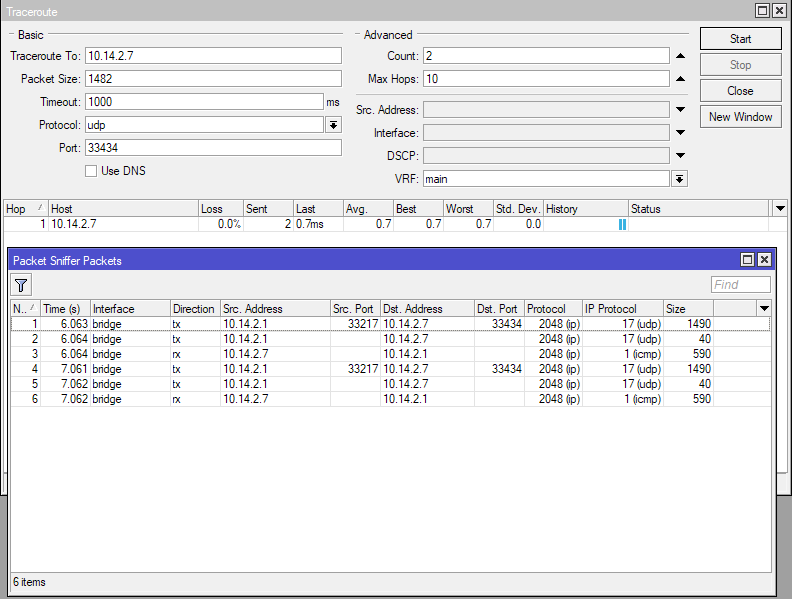Sort packets by Src. Address column
The image size is (792, 599).
point(275,309)
